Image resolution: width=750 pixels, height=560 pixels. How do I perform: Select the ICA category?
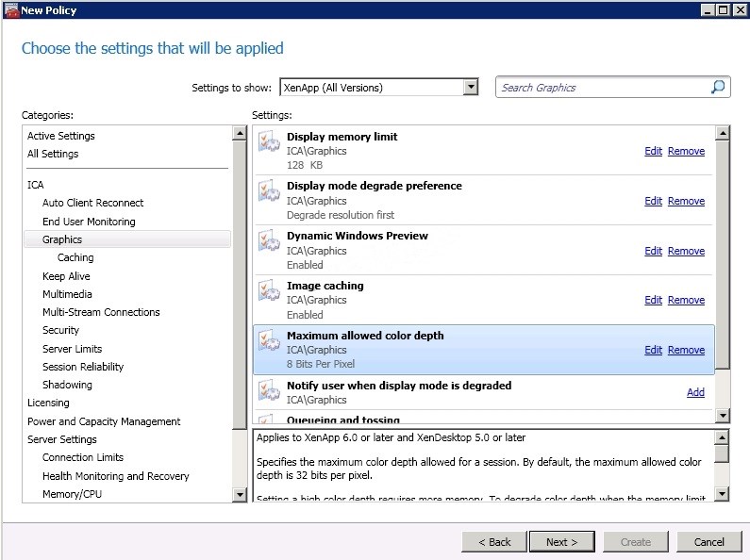pyautogui.click(x=36, y=185)
